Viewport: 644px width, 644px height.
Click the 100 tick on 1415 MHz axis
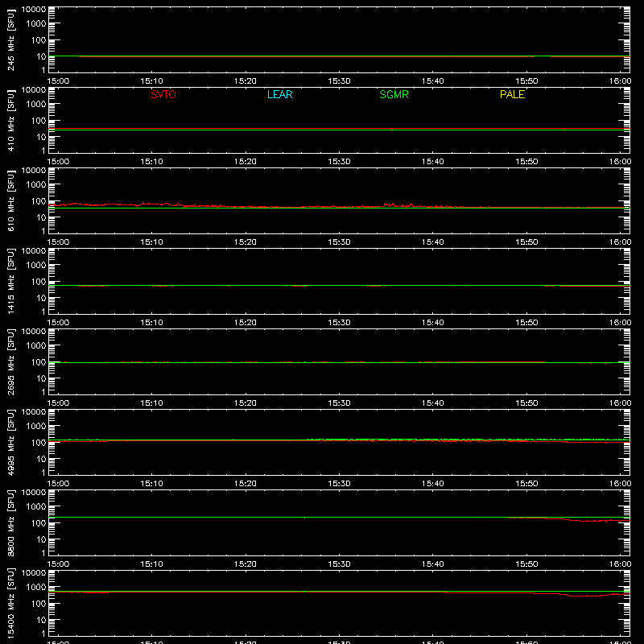(x=39, y=282)
